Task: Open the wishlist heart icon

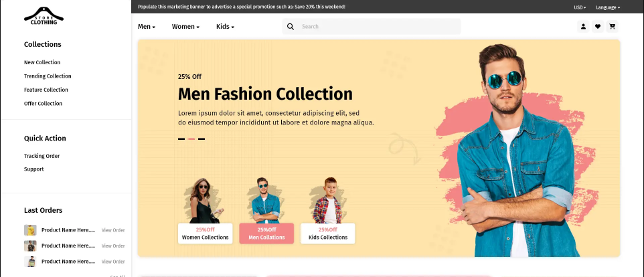Action: point(598,27)
